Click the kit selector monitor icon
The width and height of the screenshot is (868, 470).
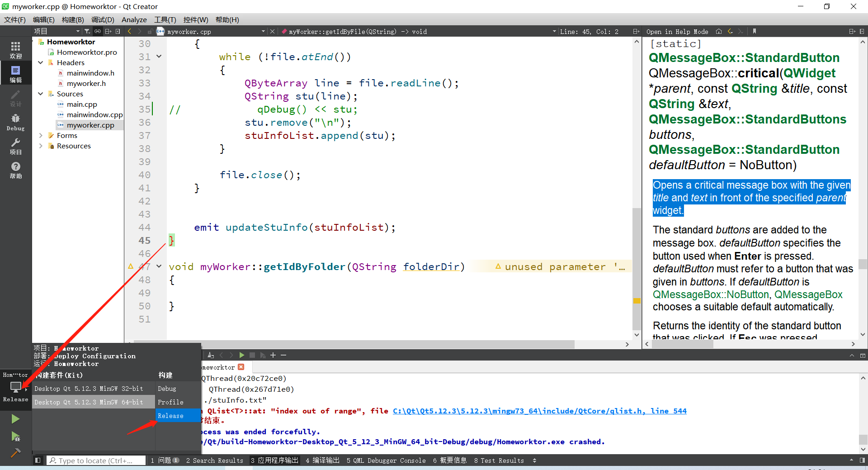(x=15, y=387)
